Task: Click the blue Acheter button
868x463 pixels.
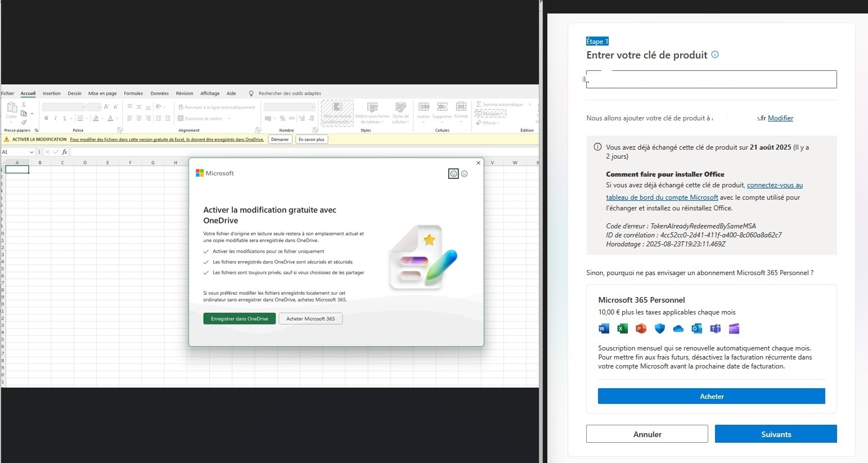Action: (712, 396)
